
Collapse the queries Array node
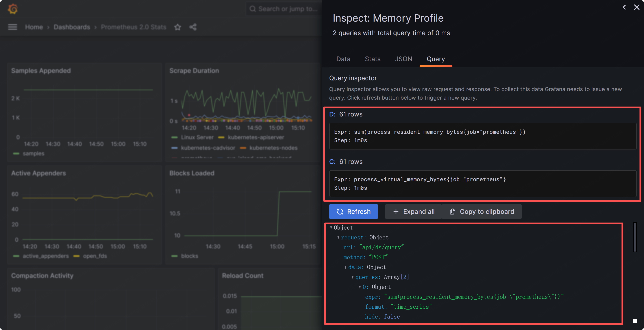click(x=353, y=277)
